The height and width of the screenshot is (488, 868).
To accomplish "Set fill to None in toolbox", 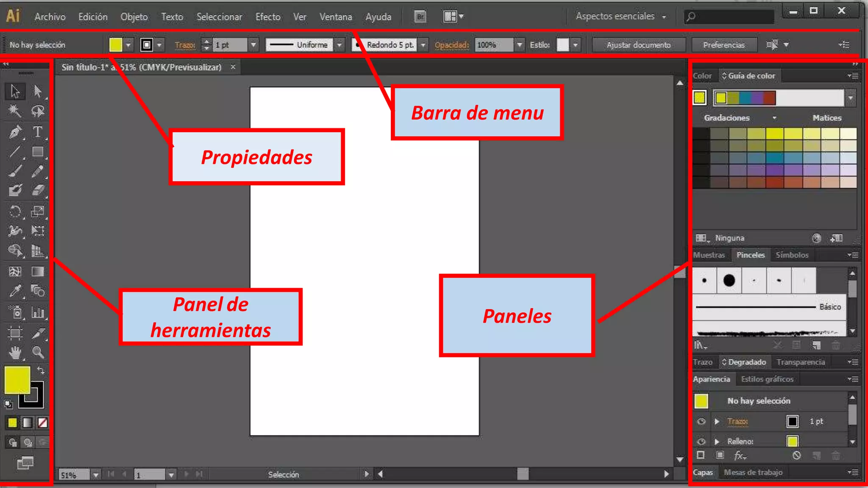I will coord(42,422).
